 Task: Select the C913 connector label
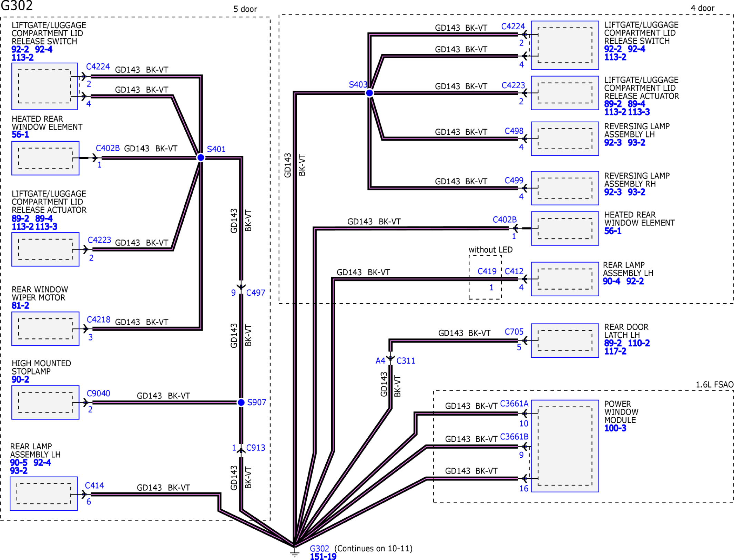click(x=255, y=448)
